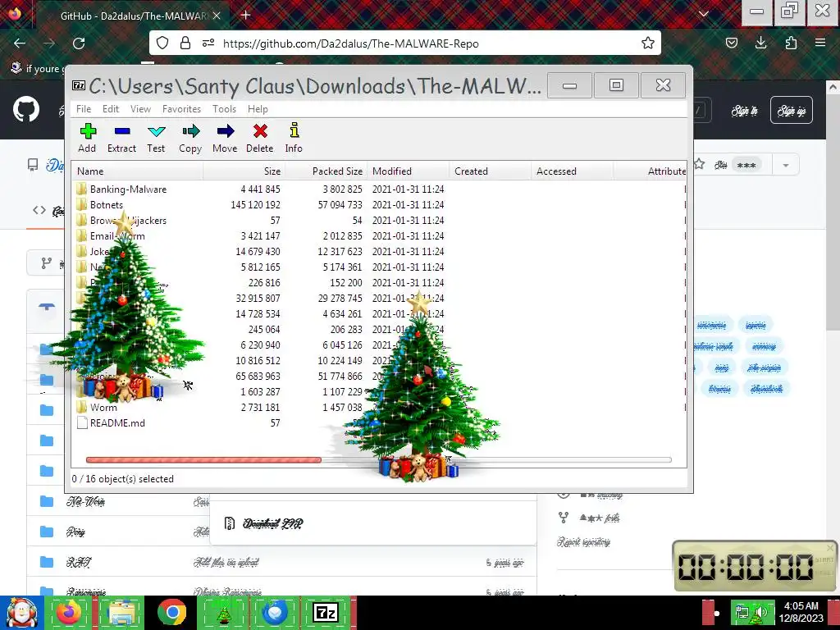Close the GitHub browser tab

[x=217, y=16]
